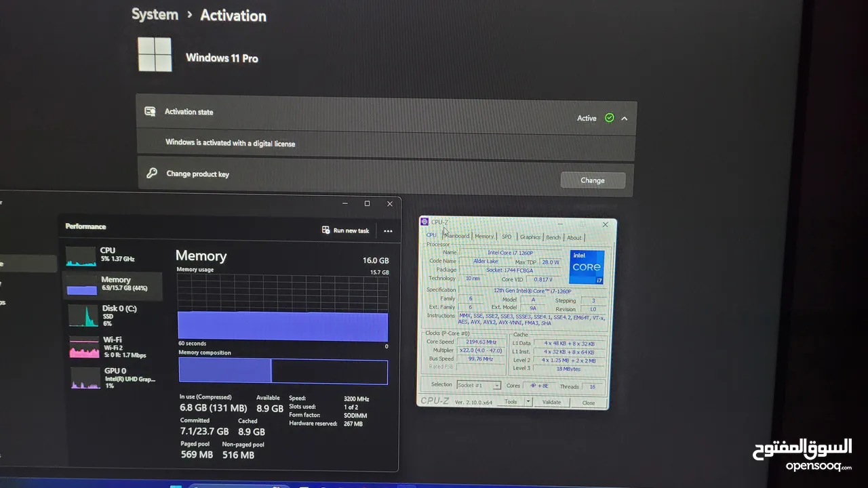The image size is (868, 488).
Task: Click the Intel Core i7 logo in CPU-Z
Action: [x=587, y=267]
